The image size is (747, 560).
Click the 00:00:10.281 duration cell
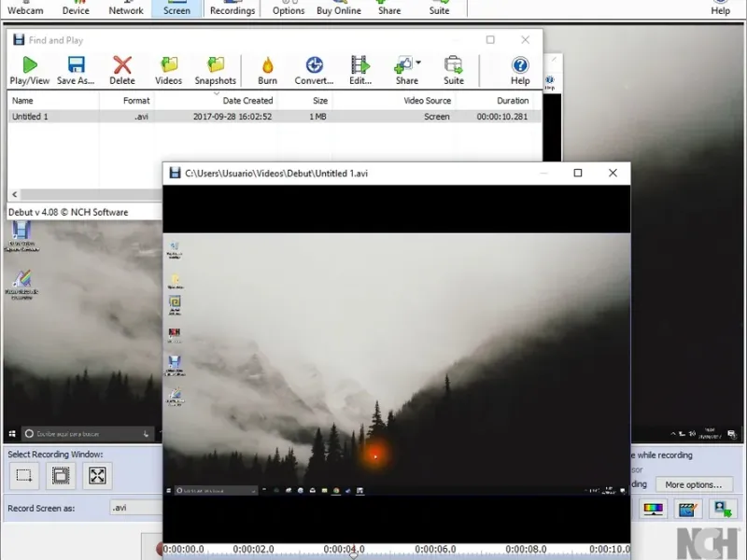pos(502,117)
